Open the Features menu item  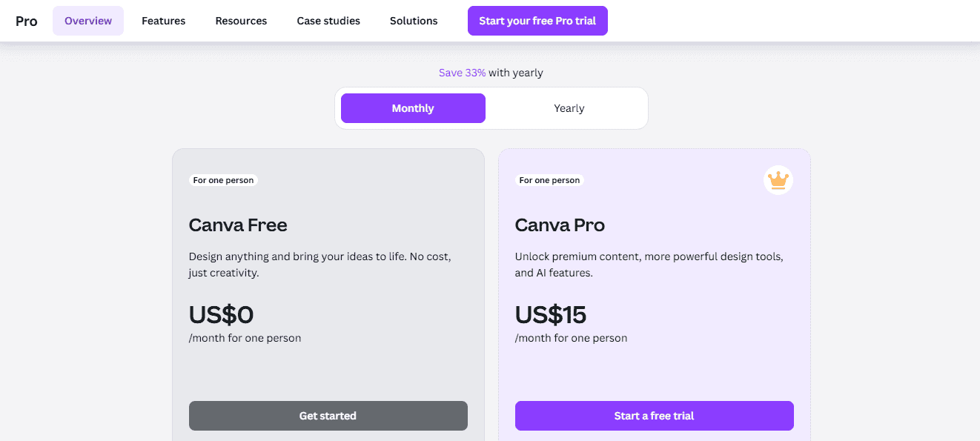[x=164, y=21]
